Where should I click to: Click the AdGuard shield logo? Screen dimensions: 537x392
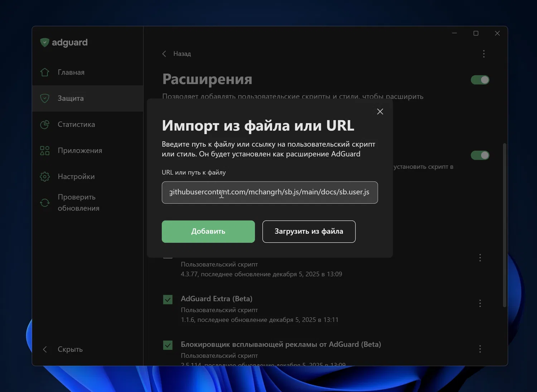[x=44, y=43]
